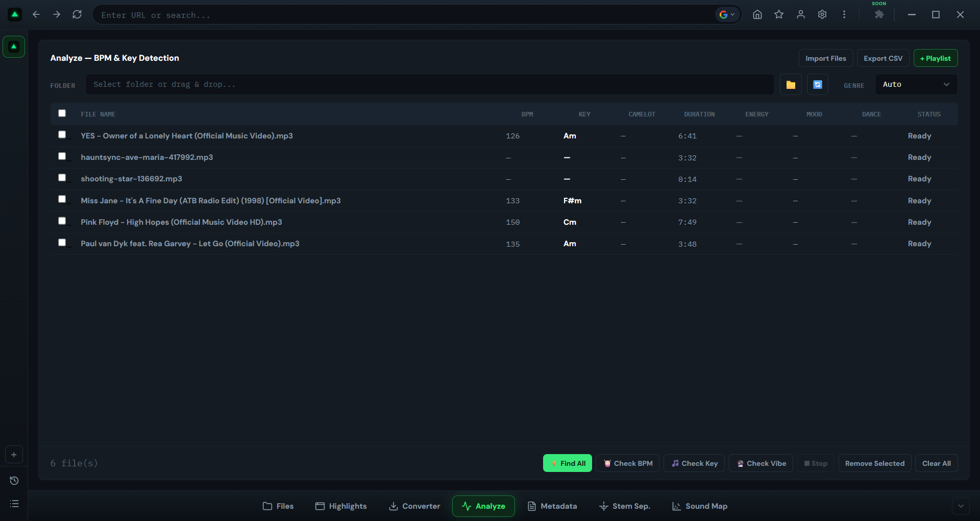Open the user profile icon
Viewport: 980px width, 521px height.
801,14
